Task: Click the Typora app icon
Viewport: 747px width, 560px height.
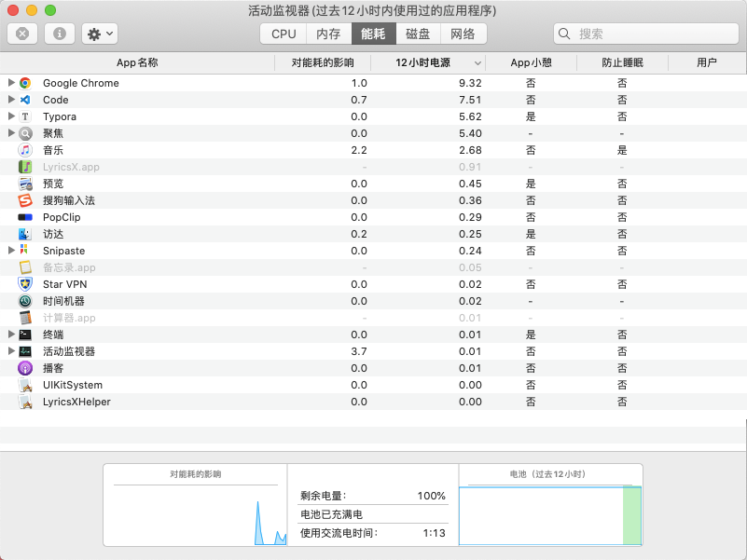Action: 25,116
